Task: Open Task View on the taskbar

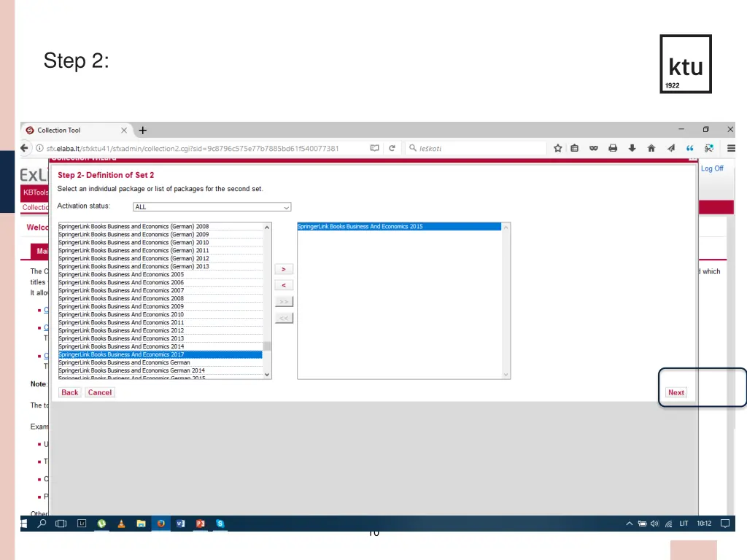Action: click(61, 524)
